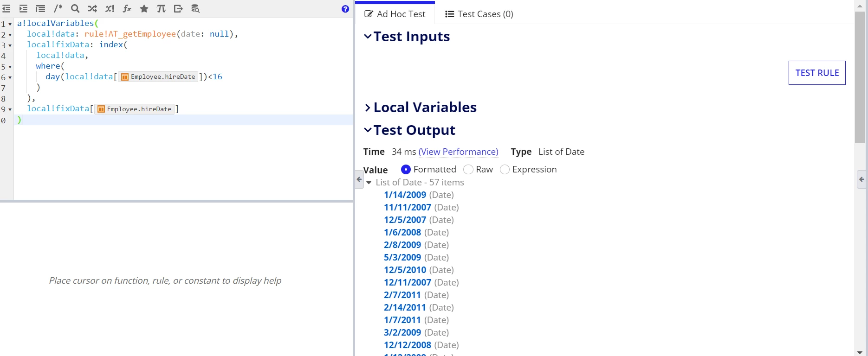The width and height of the screenshot is (868, 356).
Task: Click the date value 12/5/2007
Action: click(405, 220)
